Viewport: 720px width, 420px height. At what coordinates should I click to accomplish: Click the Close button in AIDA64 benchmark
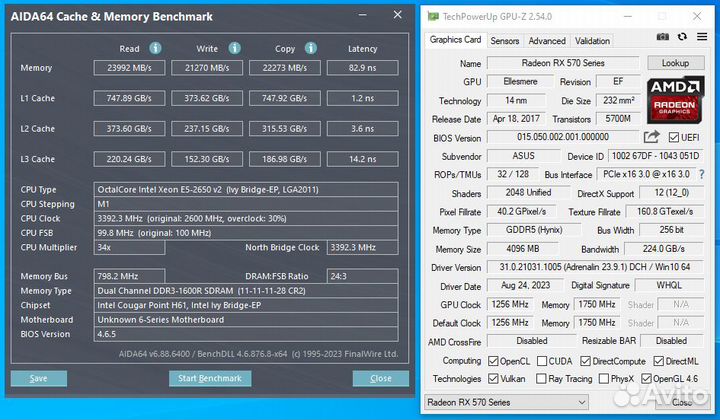[x=381, y=378]
